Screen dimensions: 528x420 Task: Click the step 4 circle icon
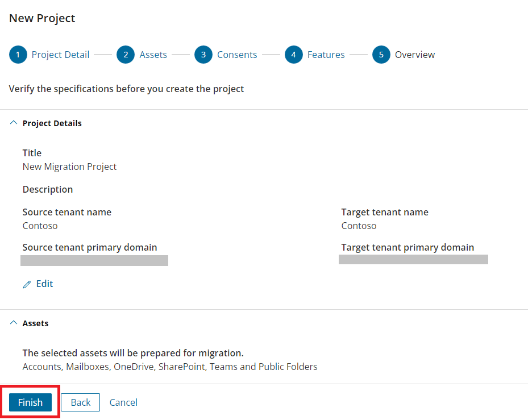(294, 55)
